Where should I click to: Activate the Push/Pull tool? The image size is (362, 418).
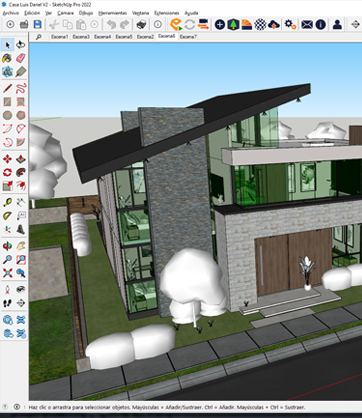pyautogui.click(x=21, y=159)
